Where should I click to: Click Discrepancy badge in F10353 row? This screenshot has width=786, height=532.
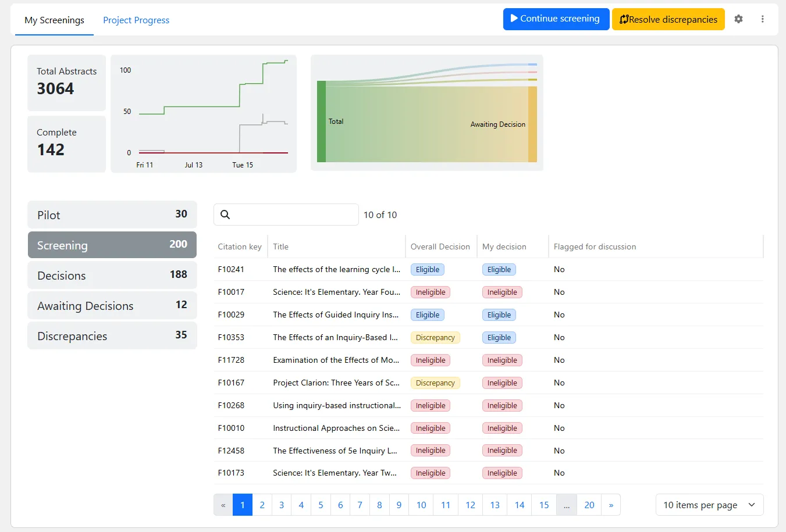(x=435, y=337)
